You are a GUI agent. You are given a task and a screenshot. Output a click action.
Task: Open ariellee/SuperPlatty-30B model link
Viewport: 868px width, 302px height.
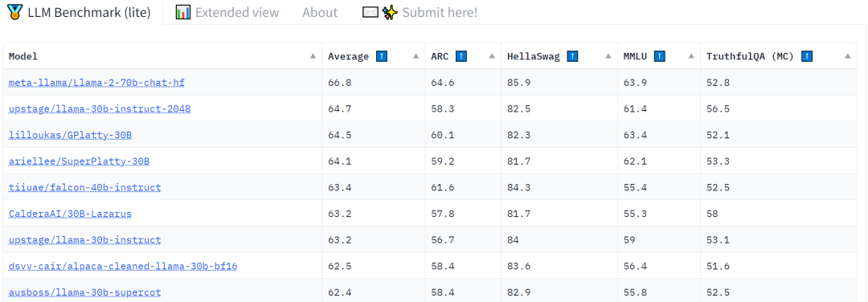click(x=79, y=161)
